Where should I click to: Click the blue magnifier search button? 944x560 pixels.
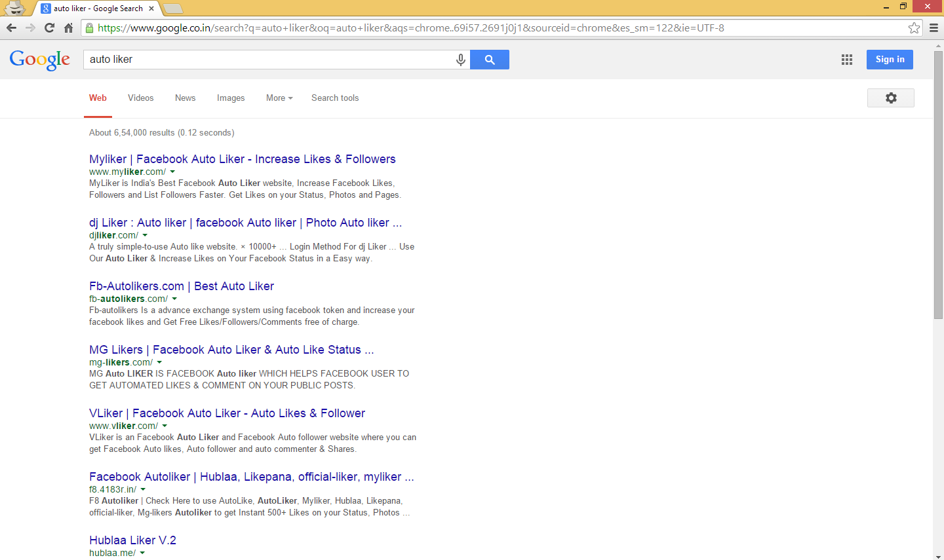490,60
